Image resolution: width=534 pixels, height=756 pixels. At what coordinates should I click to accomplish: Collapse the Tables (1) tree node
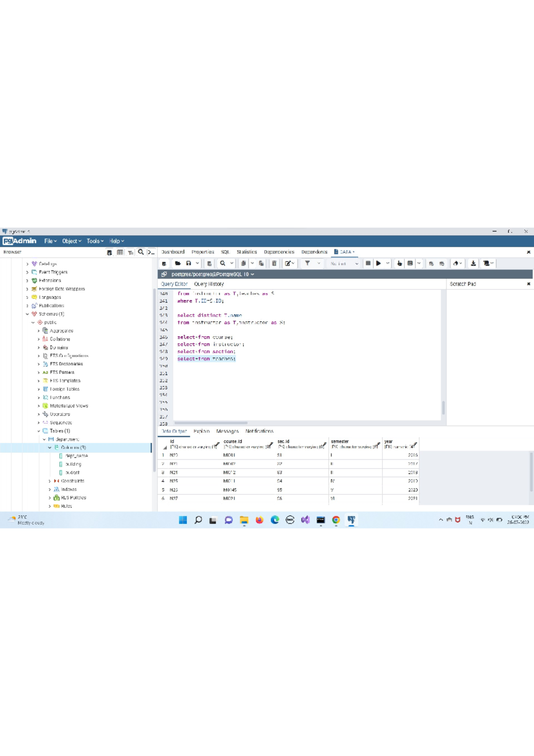(39, 431)
